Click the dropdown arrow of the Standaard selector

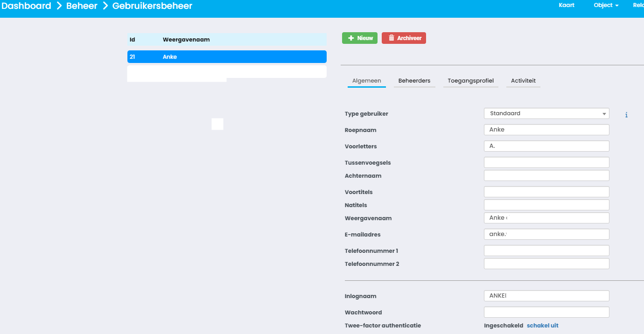pyautogui.click(x=604, y=113)
